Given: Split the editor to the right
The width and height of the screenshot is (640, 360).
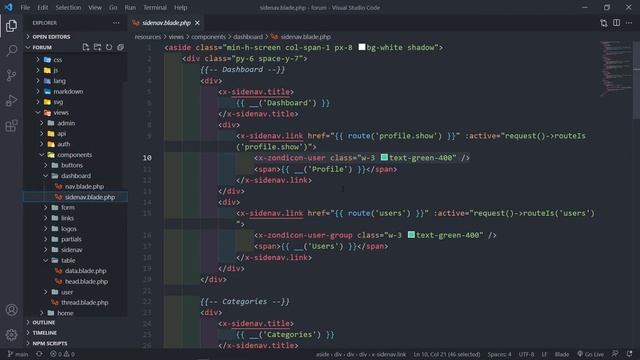Looking at the screenshot, I should pos(616,23).
